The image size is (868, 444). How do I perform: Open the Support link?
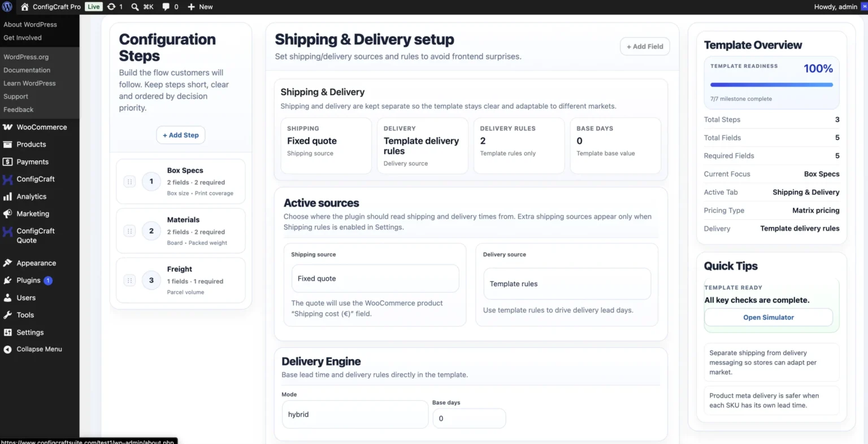coord(16,97)
